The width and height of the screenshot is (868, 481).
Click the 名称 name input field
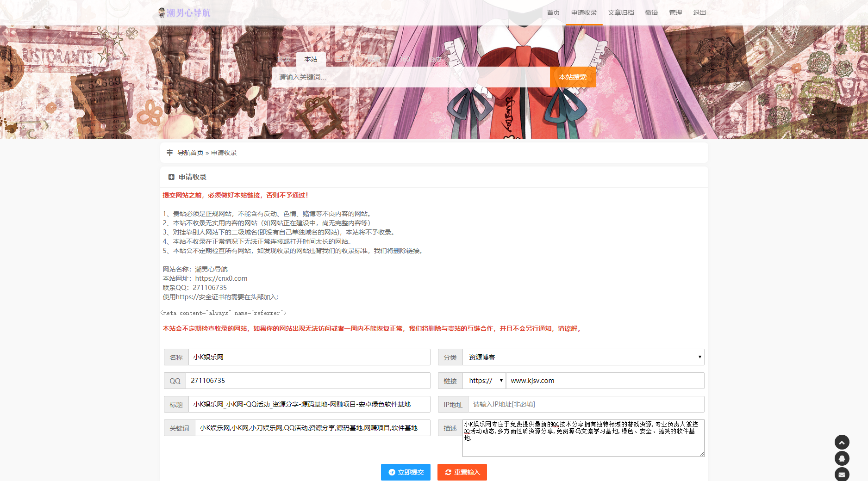[309, 357]
